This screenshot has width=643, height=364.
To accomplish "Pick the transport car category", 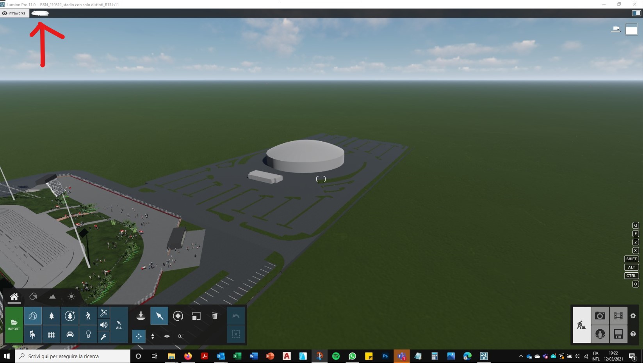I will [70, 334].
